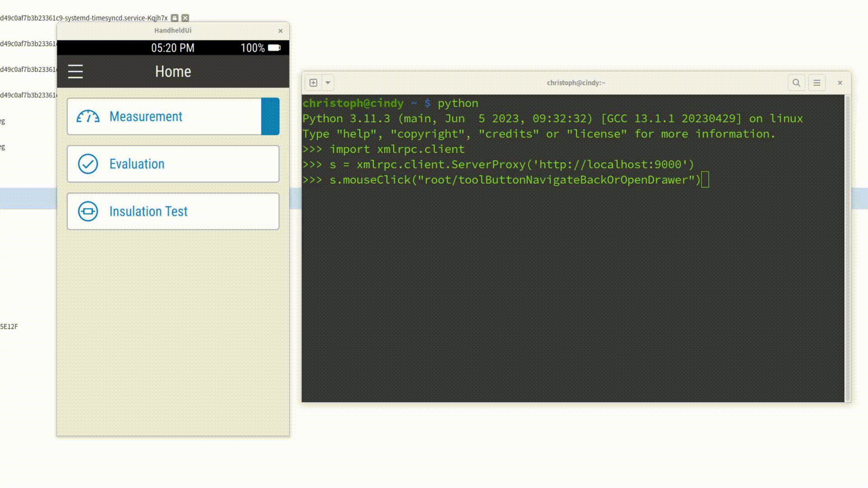
Task: Open the hamburger drawer menu in HandheldUi
Action: coord(75,71)
